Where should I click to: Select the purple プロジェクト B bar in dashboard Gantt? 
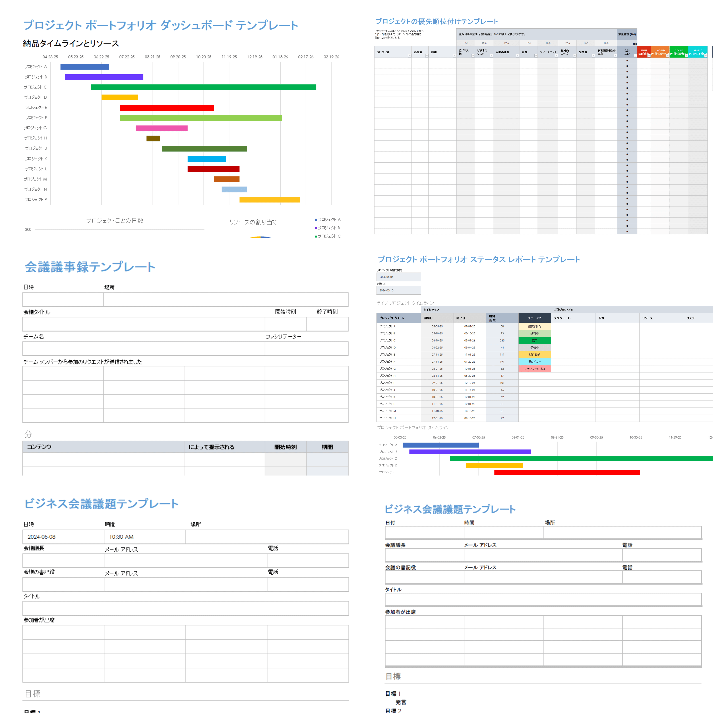coord(104,77)
